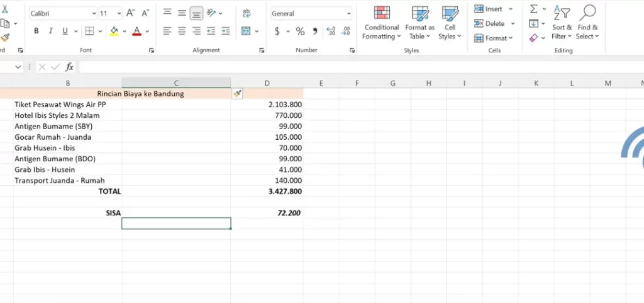The height and width of the screenshot is (303, 644).
Task: Open underline style dropdown arrow
Action: pos(75,31)
